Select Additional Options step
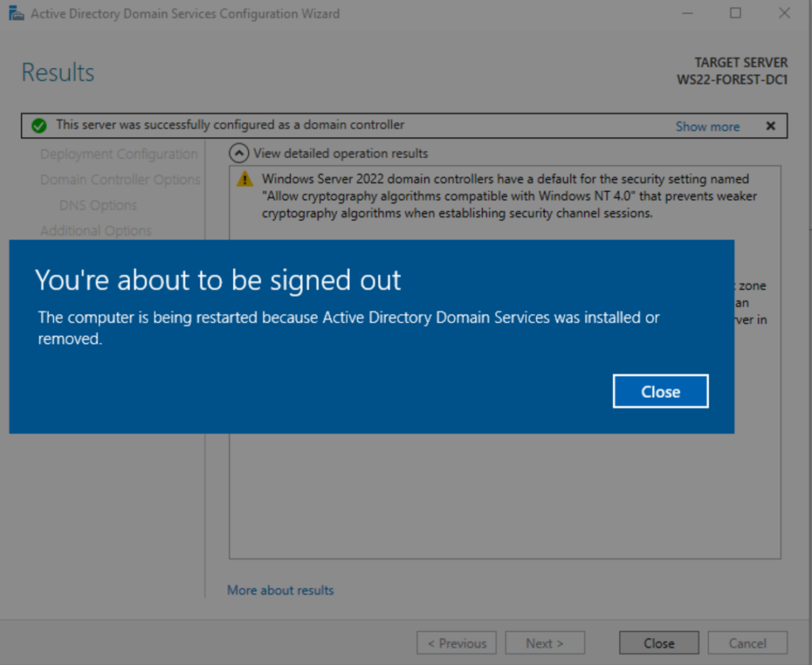This screenshot has height=665, width=812. coord(96,231)
